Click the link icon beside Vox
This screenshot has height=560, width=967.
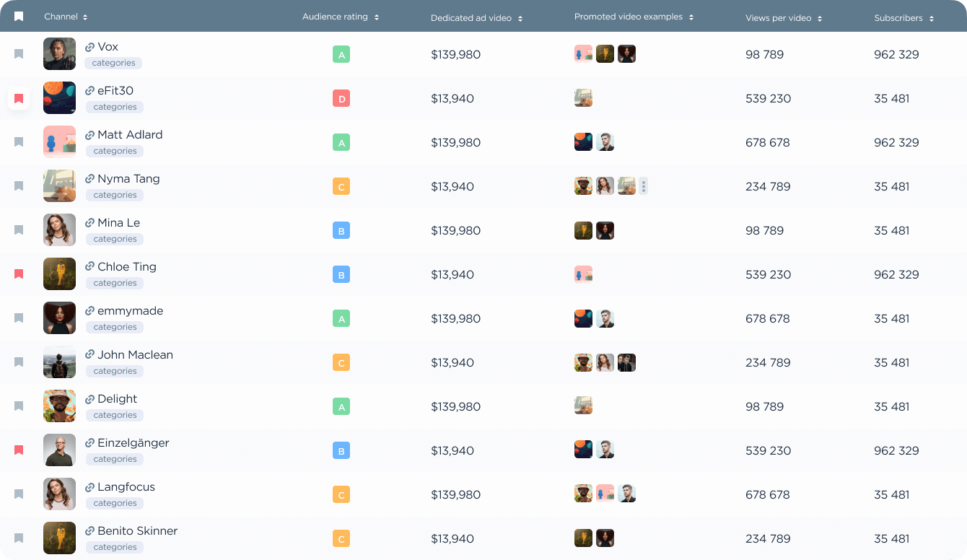(x=89, y=47)
